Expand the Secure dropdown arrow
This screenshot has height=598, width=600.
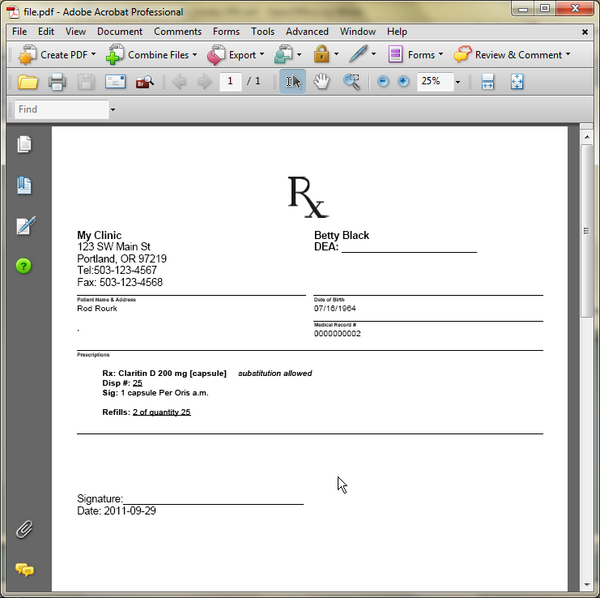pos(336,55)
